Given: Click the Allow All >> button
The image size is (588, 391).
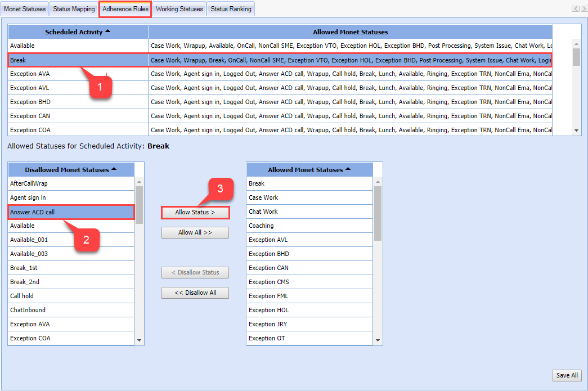Looking at the screenshot, I should 195,233.
